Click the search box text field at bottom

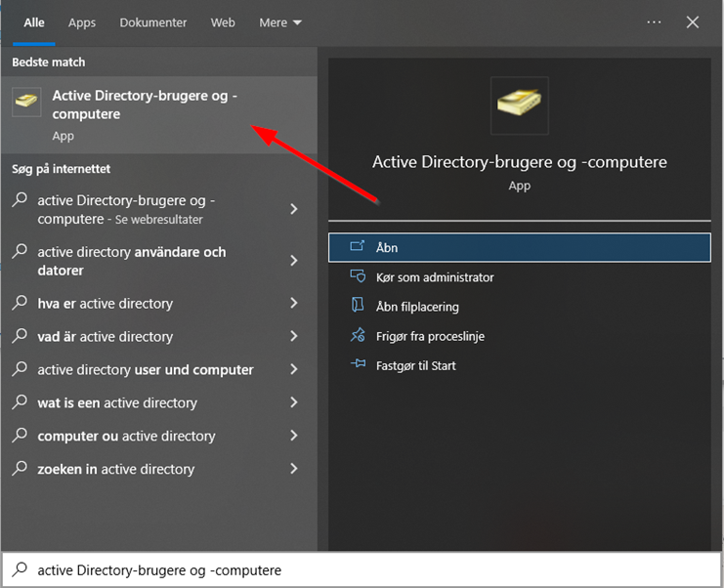point(362,570)
